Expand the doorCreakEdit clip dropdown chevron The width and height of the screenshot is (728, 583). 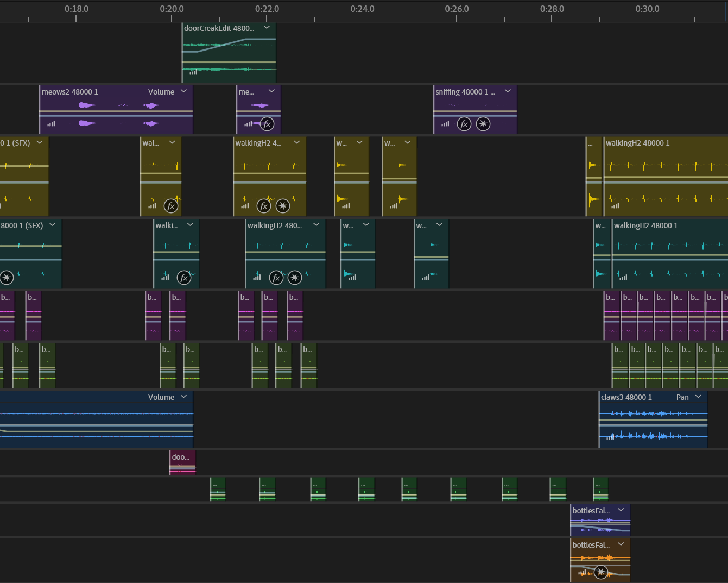tap(267, 28)
